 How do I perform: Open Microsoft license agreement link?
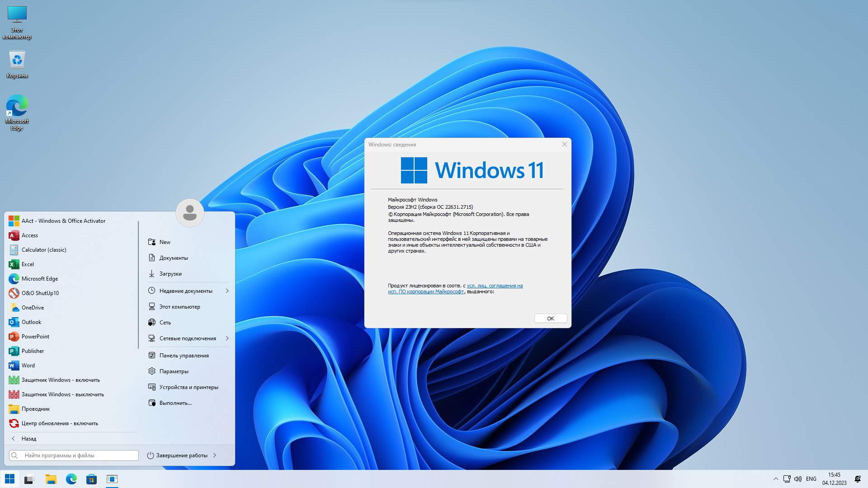[495, 286]
